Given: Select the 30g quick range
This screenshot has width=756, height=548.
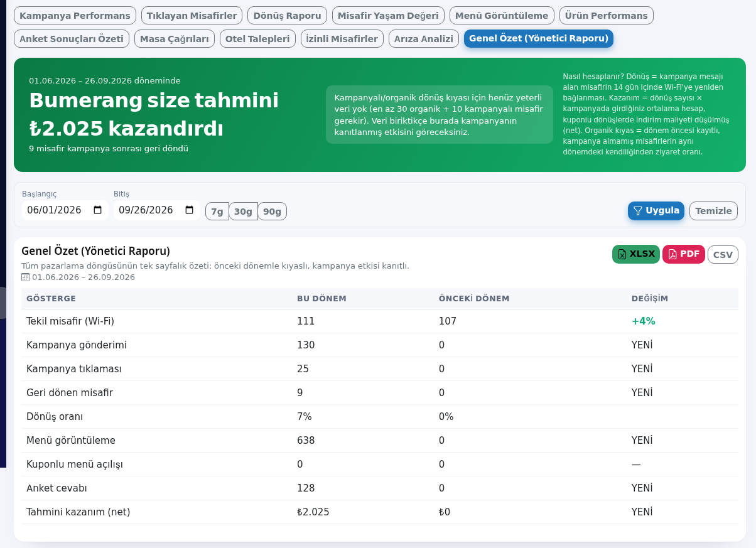Looking at the screenshot, I should point(243,212).
